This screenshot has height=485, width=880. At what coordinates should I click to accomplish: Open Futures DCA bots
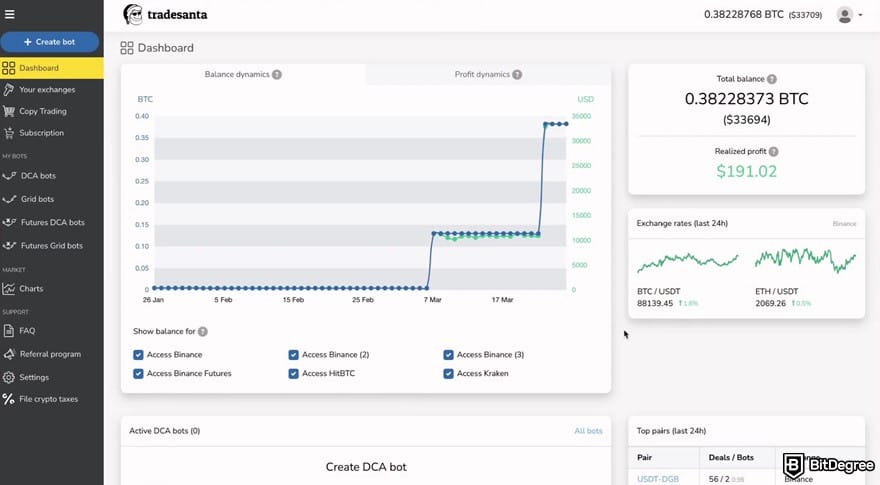point(52,222)
